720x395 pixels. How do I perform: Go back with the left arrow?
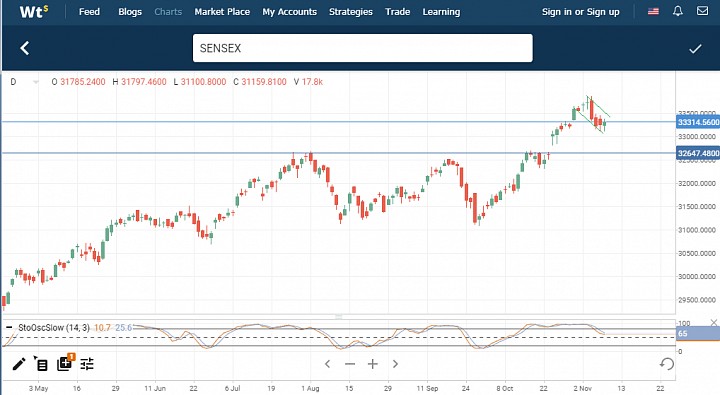[x=25, y=48]
